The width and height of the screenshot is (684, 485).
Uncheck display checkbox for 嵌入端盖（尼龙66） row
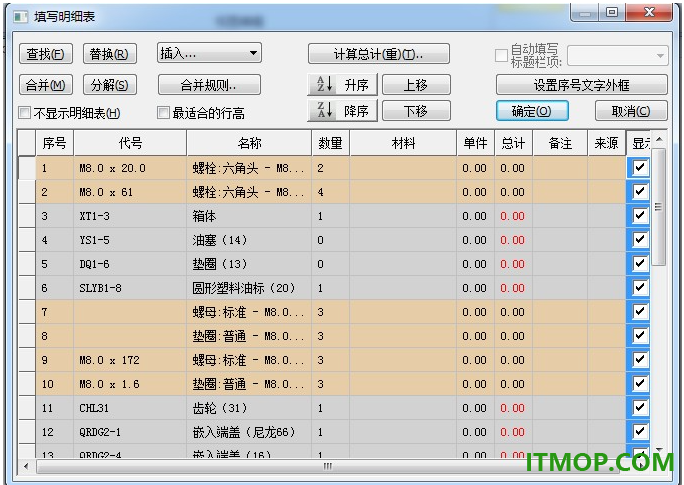(x=640, y=431)
